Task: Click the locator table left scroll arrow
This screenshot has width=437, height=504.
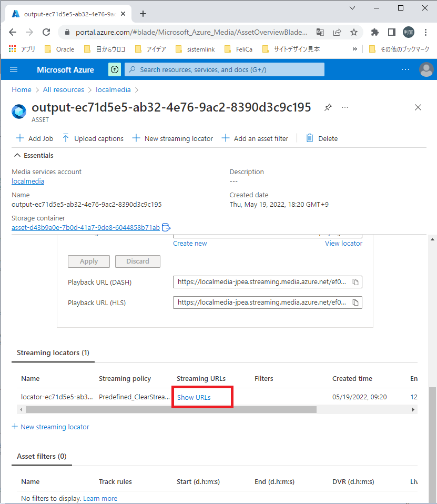Action: [21, 409]
